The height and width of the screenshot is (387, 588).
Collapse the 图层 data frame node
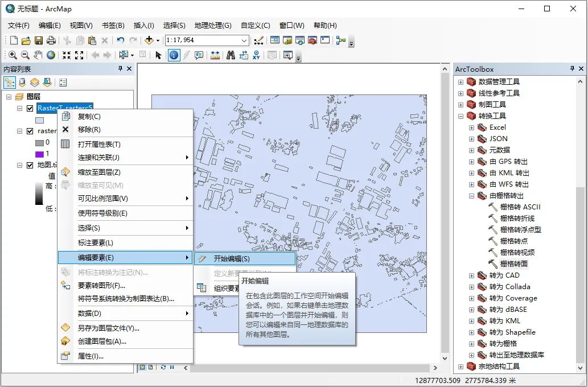(9, 97)
